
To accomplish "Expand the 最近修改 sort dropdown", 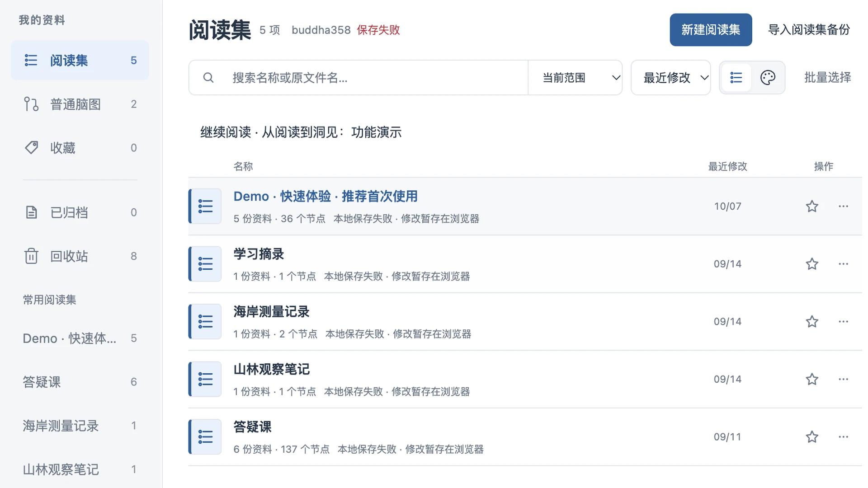I will click(x=671, y=78).
